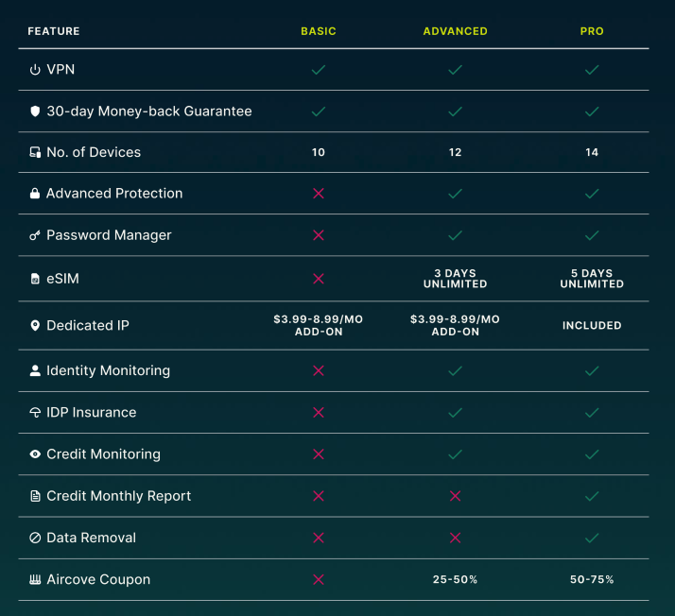Click the 3 DAYS UNLIMITED eSIM value
Screen dimensions: 675x616
tap(455, 279)
